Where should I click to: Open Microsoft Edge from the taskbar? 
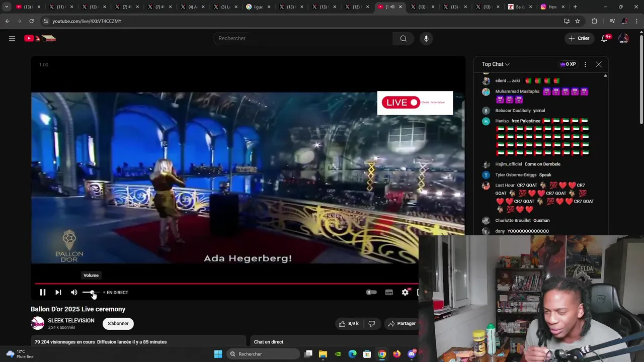(x=353, y=354)
